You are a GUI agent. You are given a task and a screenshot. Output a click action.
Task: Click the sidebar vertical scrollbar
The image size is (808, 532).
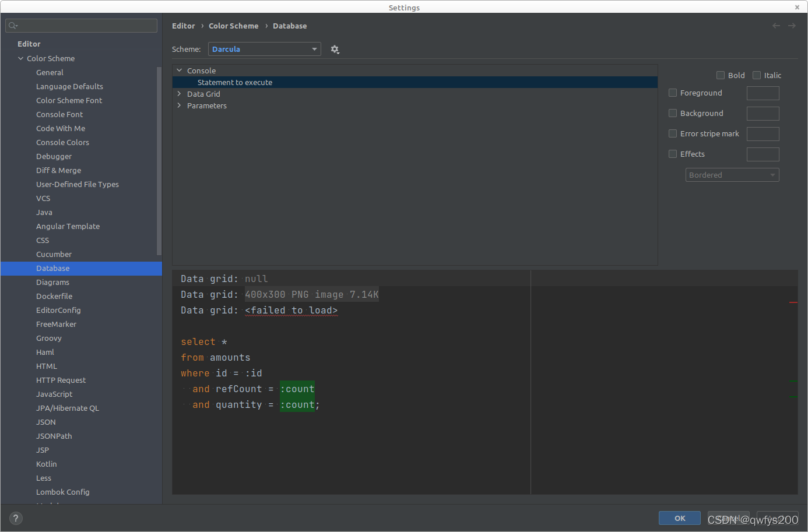tap(159, 161)
